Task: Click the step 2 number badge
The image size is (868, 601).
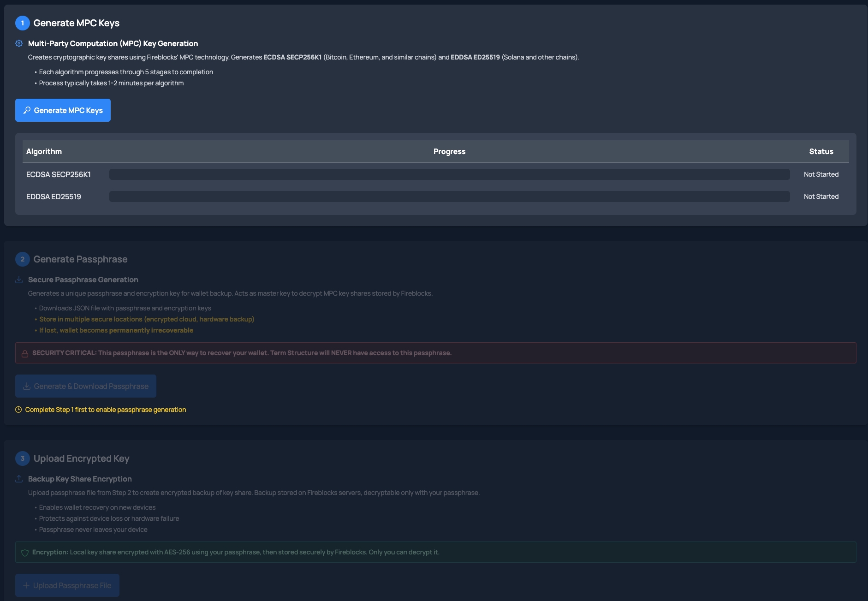Action: (22, 259)
